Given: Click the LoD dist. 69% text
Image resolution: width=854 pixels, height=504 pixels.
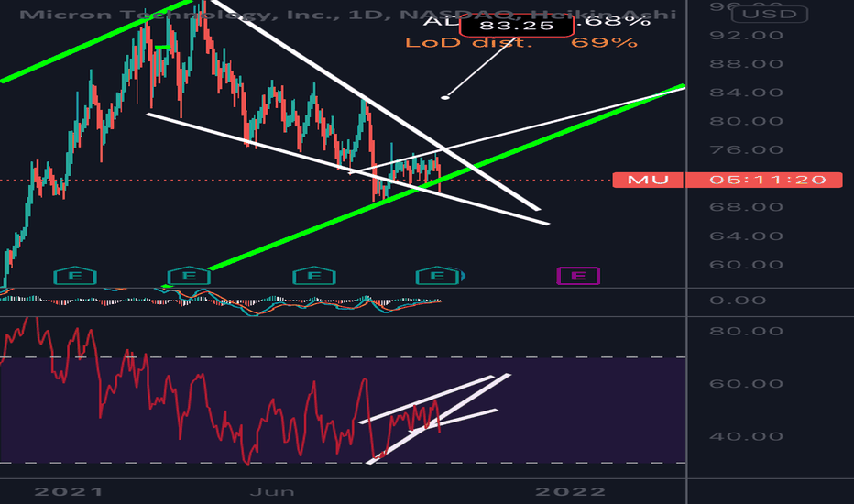Looking at the screenshot, I should (x=521, y=42).
